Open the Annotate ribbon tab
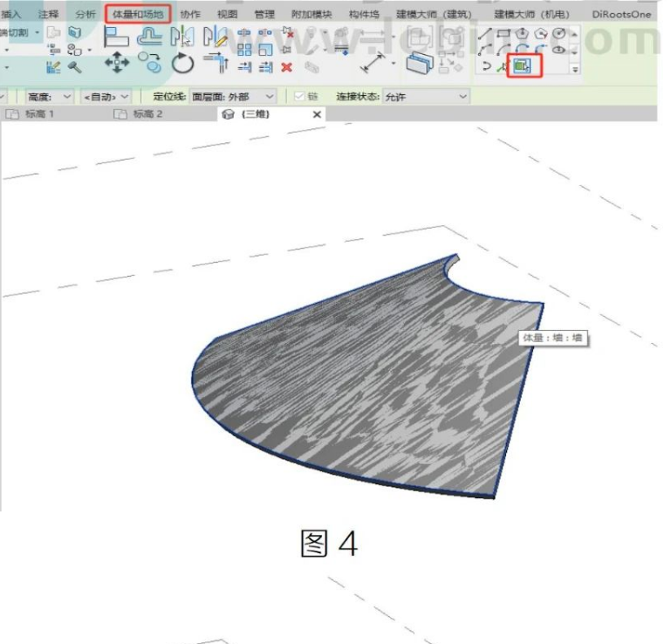671x644 pixels. (x=47, y=15)
